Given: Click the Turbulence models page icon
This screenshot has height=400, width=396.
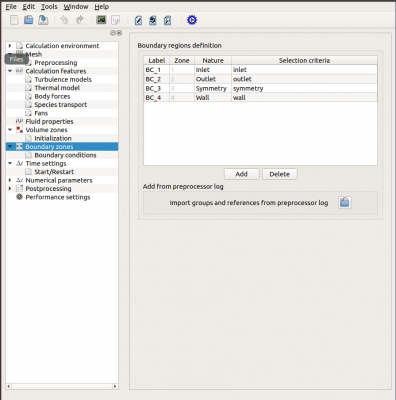Looking at the screenshot, I should [29, 79].
